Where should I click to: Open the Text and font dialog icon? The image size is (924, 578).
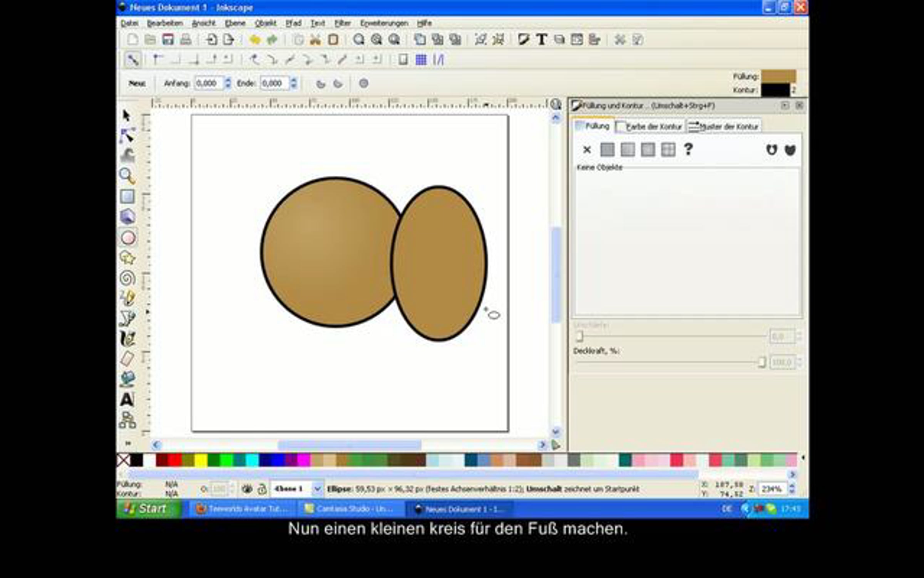click(541, 39)
